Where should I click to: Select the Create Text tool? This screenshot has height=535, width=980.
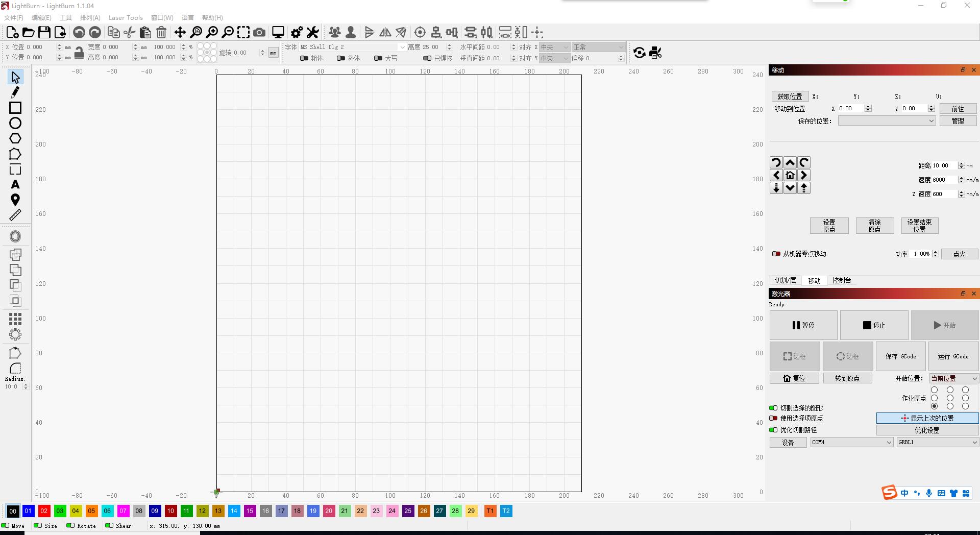15,184
